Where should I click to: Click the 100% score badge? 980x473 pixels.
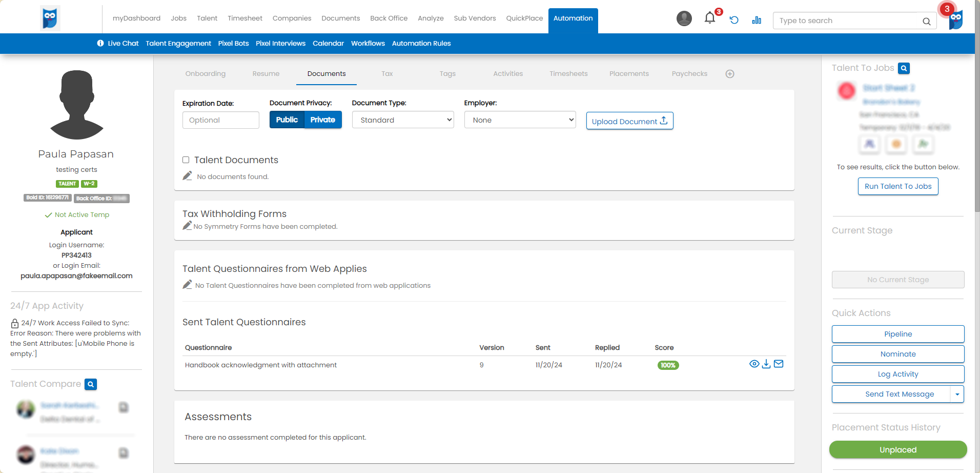(668, 365)
